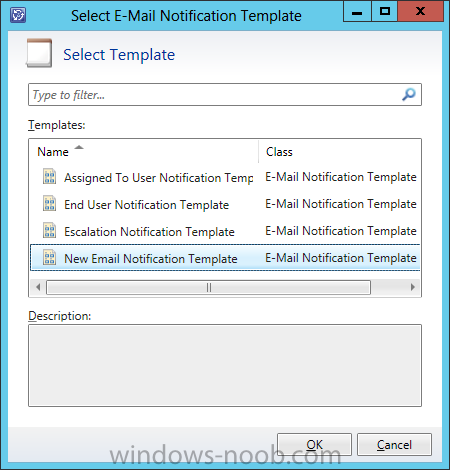This screenshot has width=450, height=470.
Task: Confirm selection with the OK button
Action: (x=314, y=444)
